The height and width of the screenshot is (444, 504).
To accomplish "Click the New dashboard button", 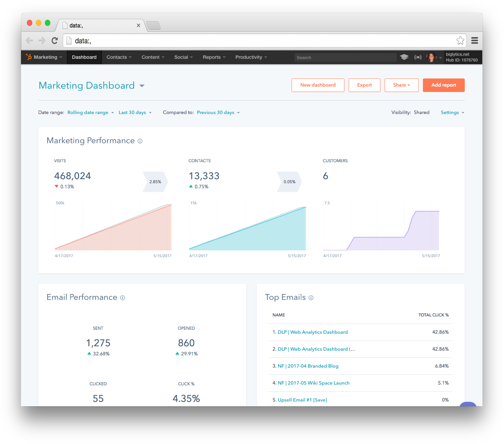I will click(318, 85).
